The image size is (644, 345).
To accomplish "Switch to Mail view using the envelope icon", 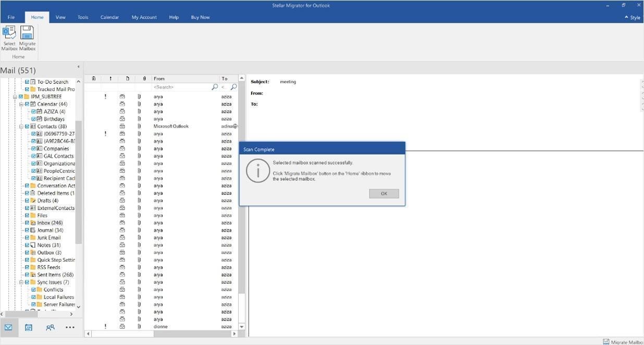I will tap(8, 327).
